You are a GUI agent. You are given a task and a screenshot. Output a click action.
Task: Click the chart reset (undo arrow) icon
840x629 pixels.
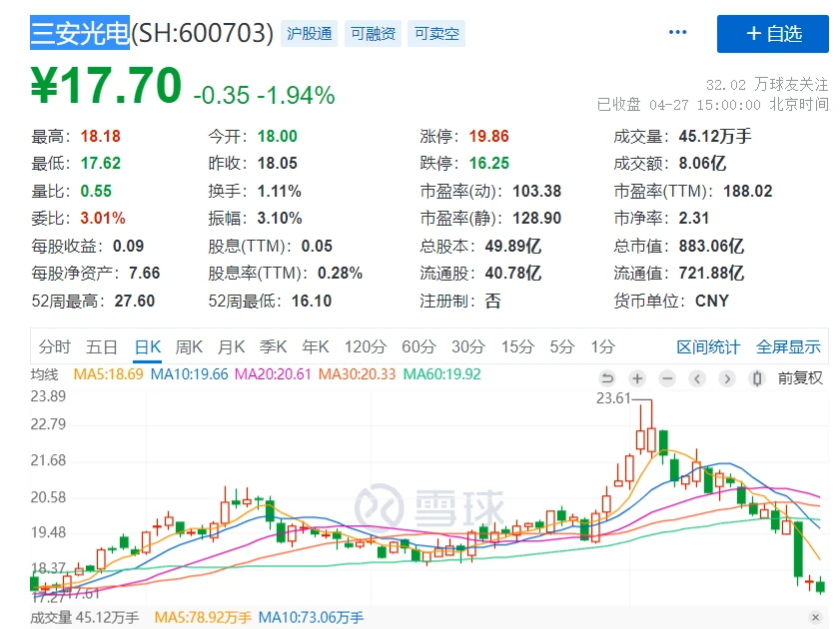point(607,378)
